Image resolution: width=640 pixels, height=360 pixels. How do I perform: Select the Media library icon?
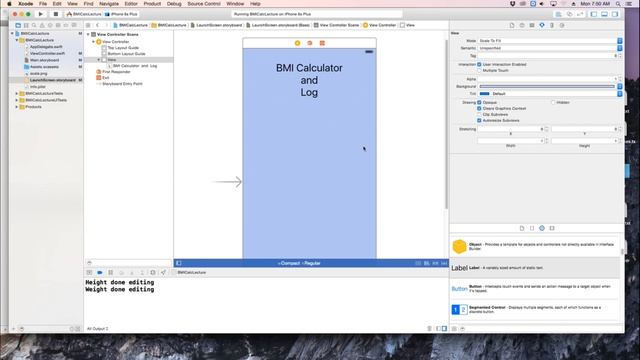pos(552,228)
